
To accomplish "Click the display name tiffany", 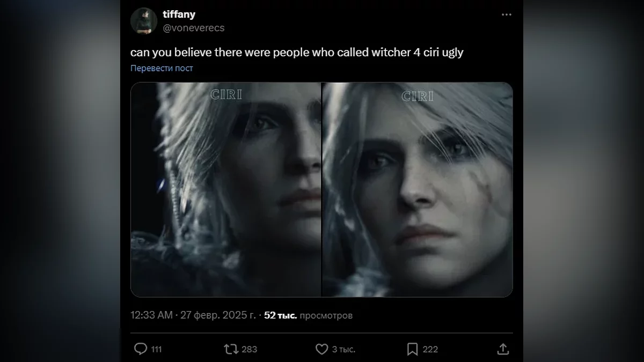I will pyautogui.click(x=179, y=15).
